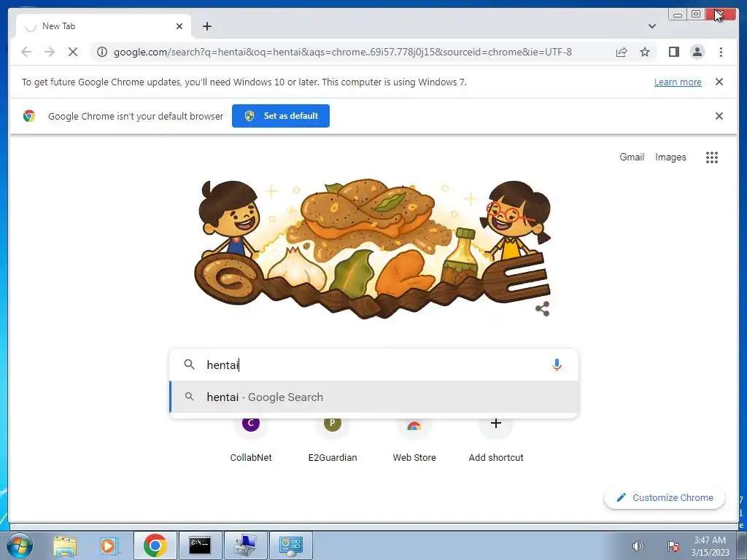This screenshot has height=560, width=747.
Task: Open the Google apps grid
Action: [x=712, y=157]
